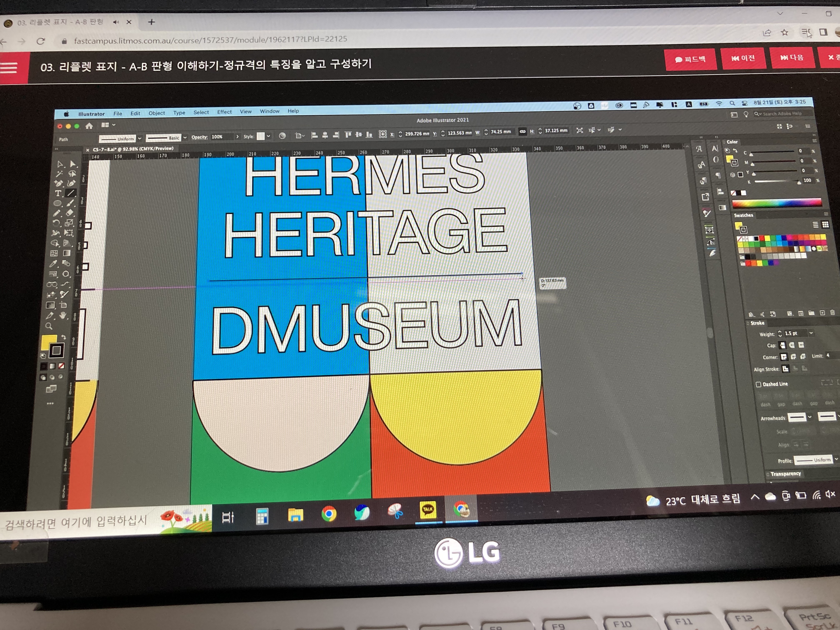The height and width of the screenshot is (630, 840).
Task: Select the Eraser tool
Action: pyautogui.click(x=70, y=213)
